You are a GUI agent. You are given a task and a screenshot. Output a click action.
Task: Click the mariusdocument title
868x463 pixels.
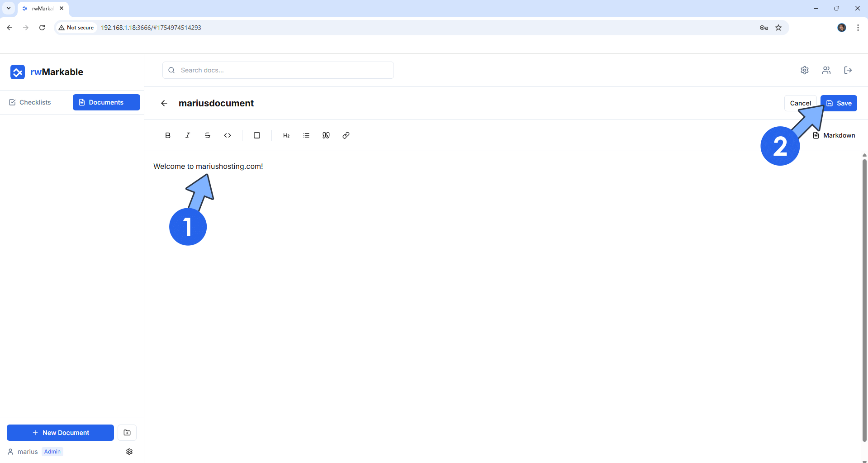216,103
